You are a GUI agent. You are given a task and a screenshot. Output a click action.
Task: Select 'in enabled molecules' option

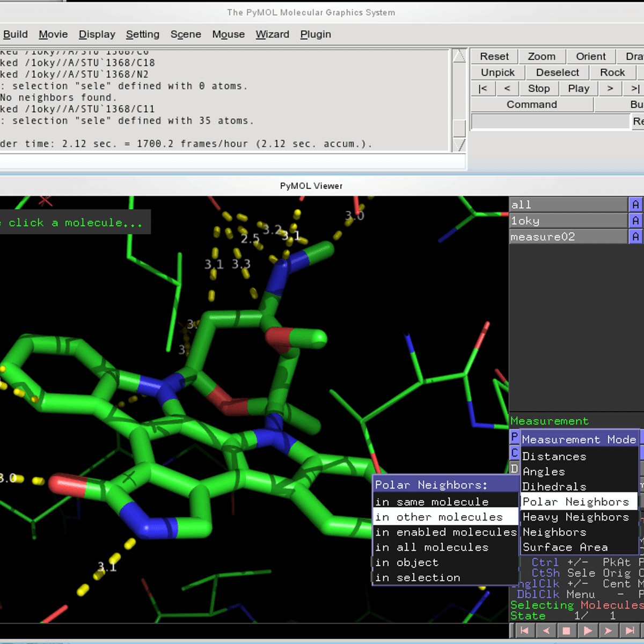pos(446,532)
